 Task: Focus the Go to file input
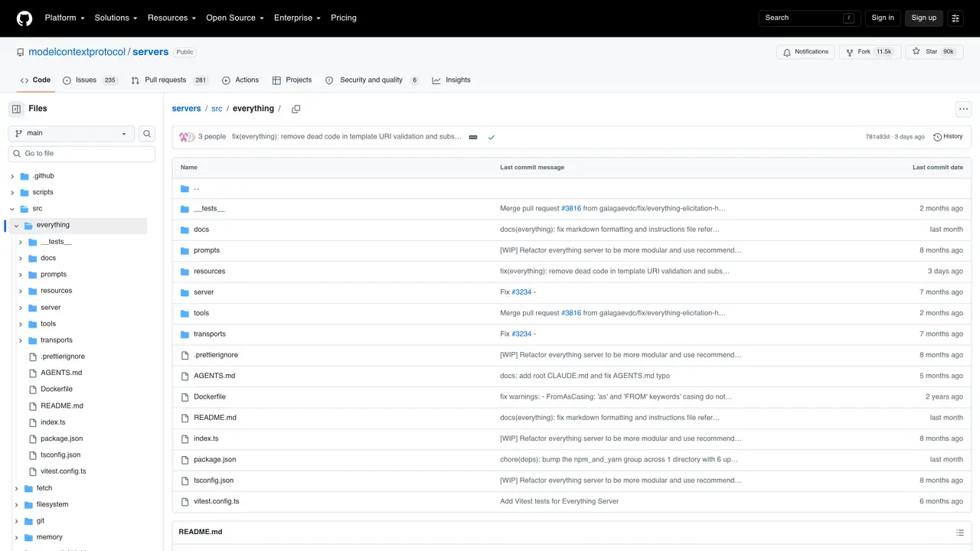coord(82,154)
